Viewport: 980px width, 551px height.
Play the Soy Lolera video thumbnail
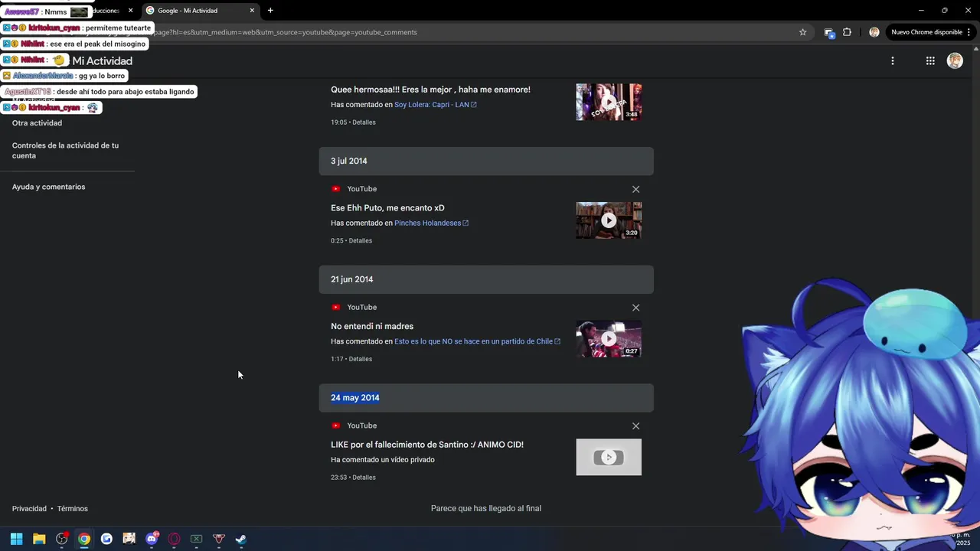click(x=609, y=102)
